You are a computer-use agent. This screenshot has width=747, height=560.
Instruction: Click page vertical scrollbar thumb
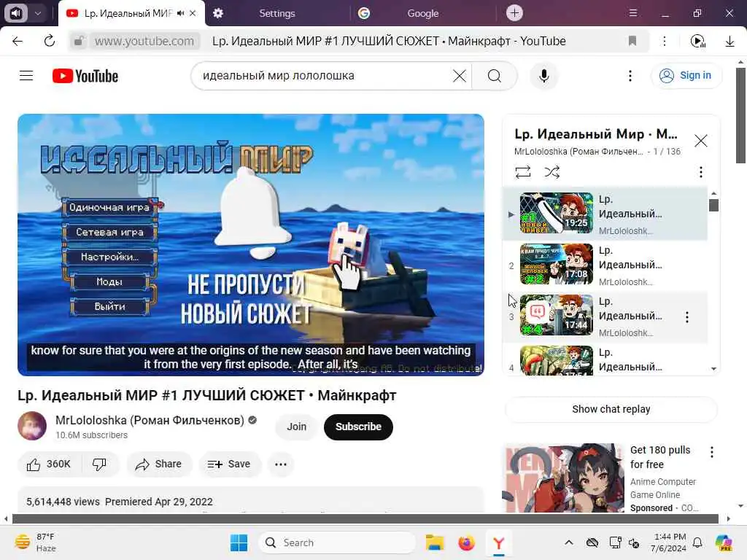[x=740, y=116]
